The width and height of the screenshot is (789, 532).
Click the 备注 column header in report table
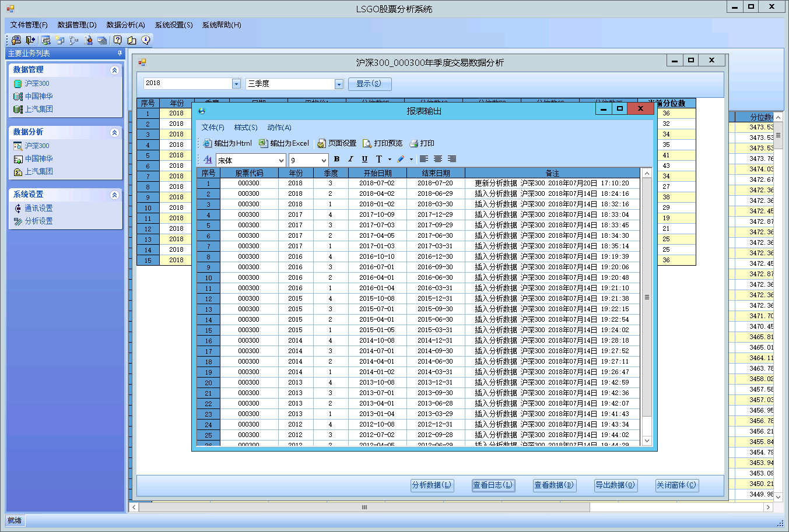coord(552,173)
